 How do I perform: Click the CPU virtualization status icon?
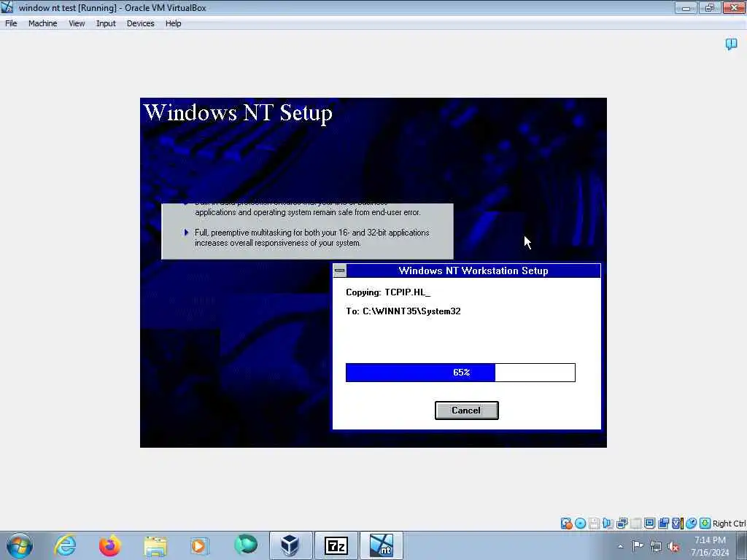pos(677,524)
